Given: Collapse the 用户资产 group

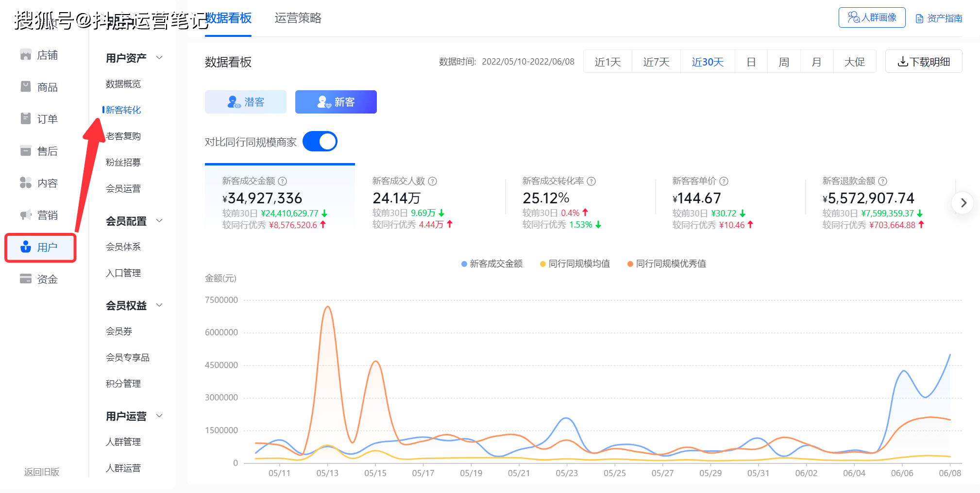Looking at the screenshot, I should coord(159,57).
